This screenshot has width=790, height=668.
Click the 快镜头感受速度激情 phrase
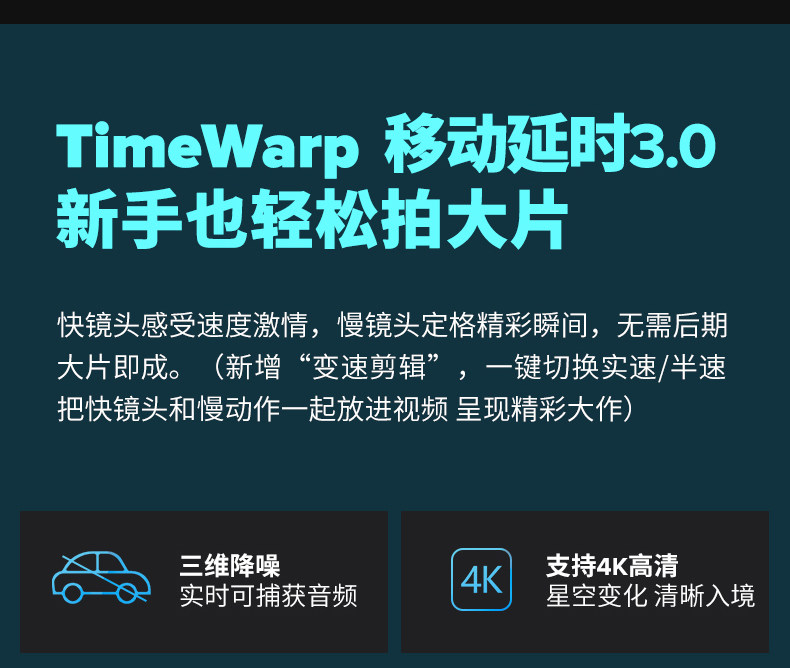[x=182, y=325]
